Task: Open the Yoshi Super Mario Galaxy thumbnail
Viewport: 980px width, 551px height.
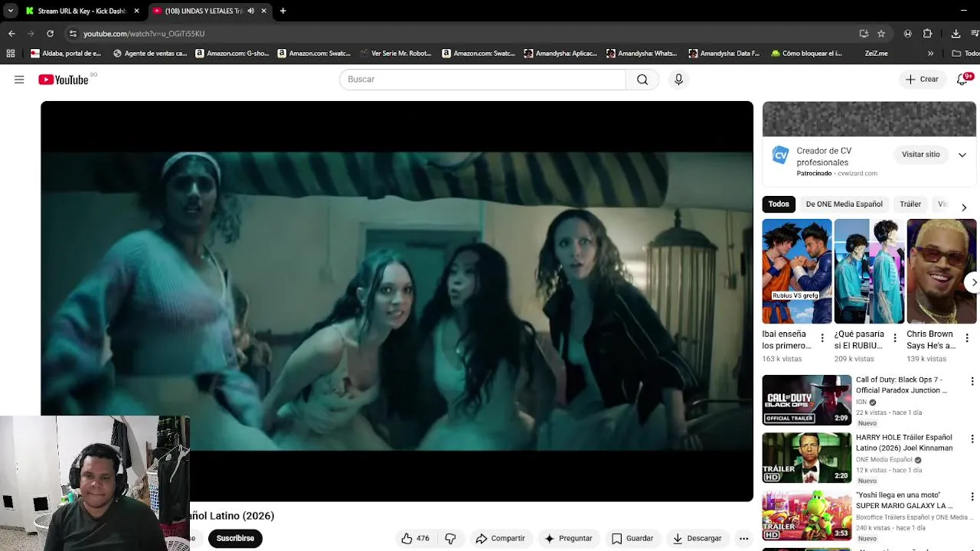Action: coord(806,516)
